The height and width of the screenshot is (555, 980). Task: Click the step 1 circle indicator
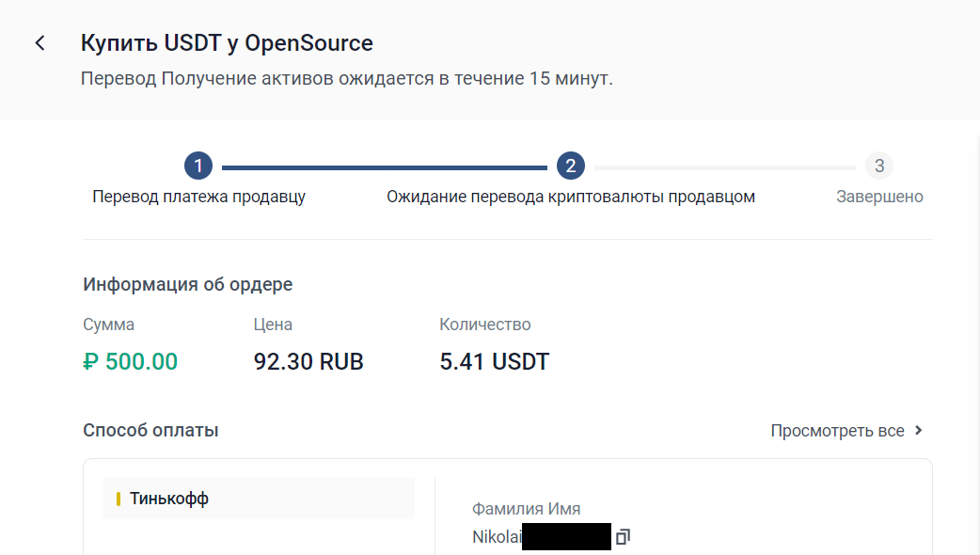(x=198, y=166)
